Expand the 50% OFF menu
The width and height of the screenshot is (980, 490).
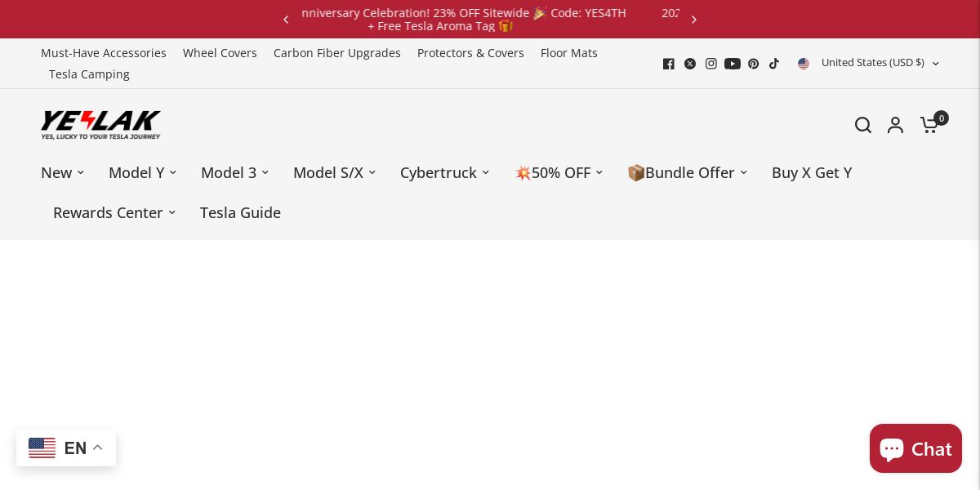[x=559, y=172]
